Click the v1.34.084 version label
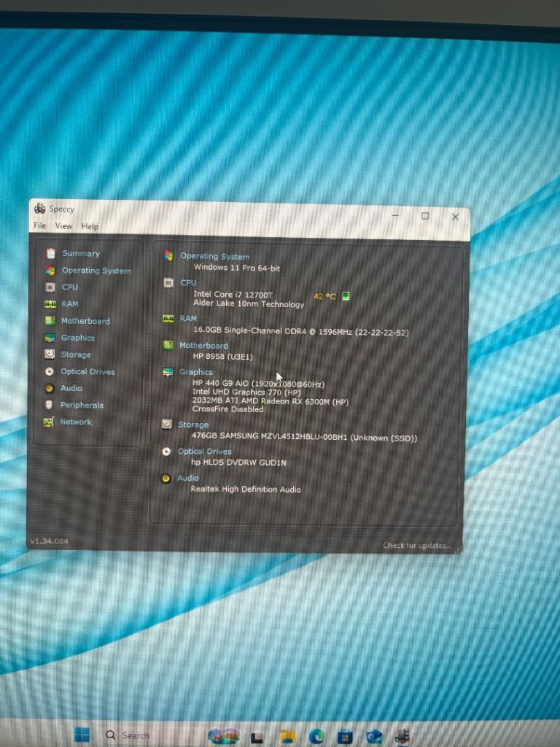The image size is (560, 747). click(49, 541)
